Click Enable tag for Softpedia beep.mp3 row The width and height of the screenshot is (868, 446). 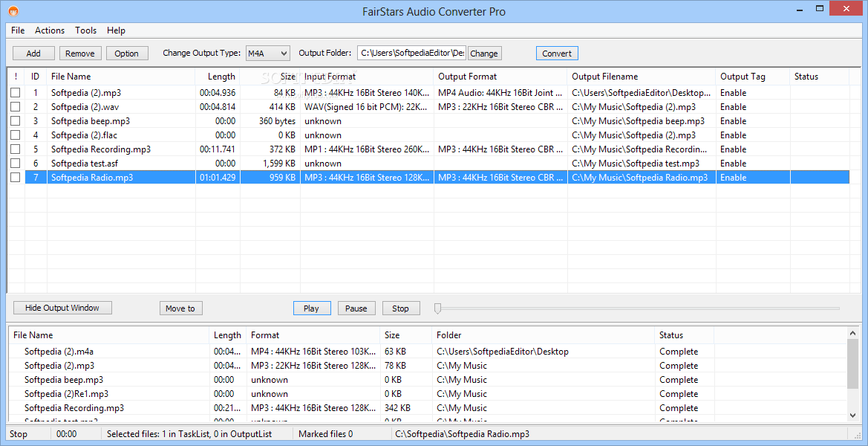[x=733, y=120]
